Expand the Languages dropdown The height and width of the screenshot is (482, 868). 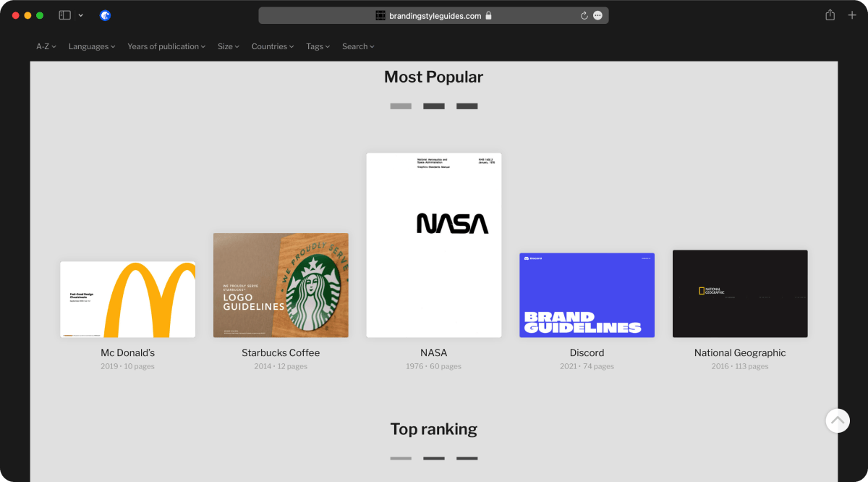pos(92,46)
